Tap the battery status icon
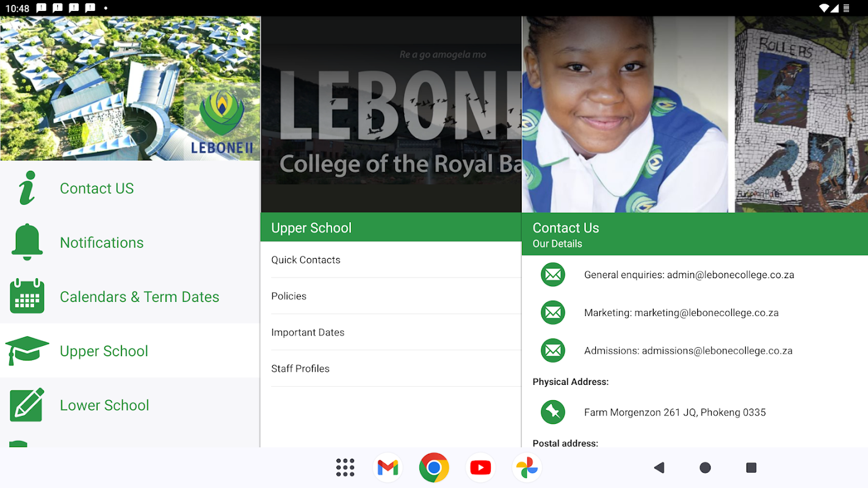 click(x=846, y=8)
